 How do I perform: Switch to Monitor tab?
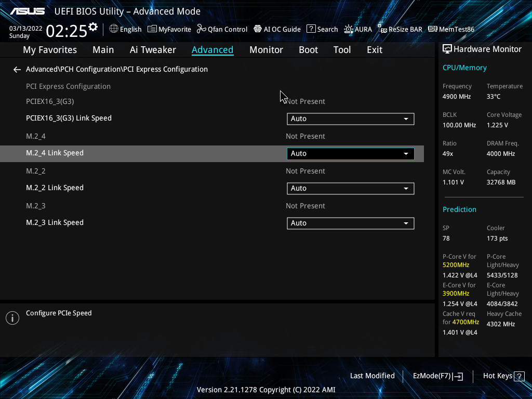coord(267,50)
